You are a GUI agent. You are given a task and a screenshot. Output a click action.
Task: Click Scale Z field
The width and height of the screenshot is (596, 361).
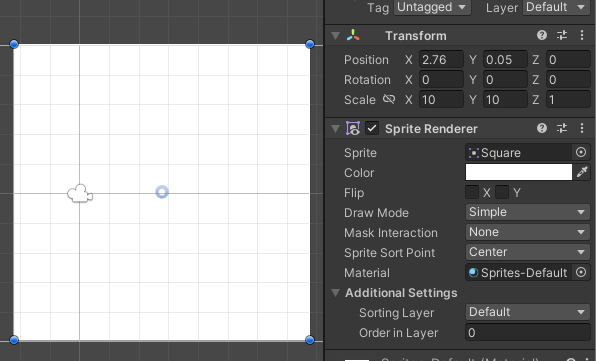click(568, 100)
